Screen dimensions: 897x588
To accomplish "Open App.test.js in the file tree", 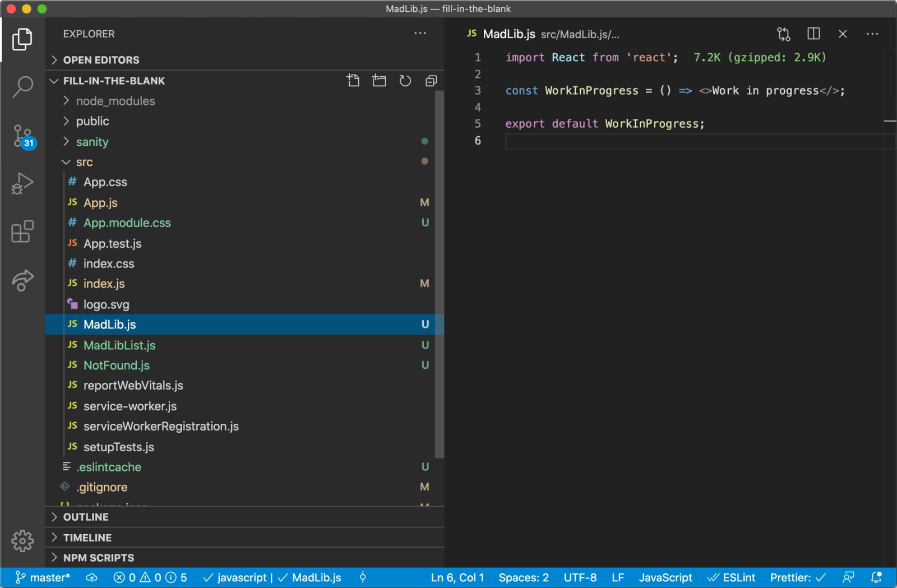I will pos(112,243).
